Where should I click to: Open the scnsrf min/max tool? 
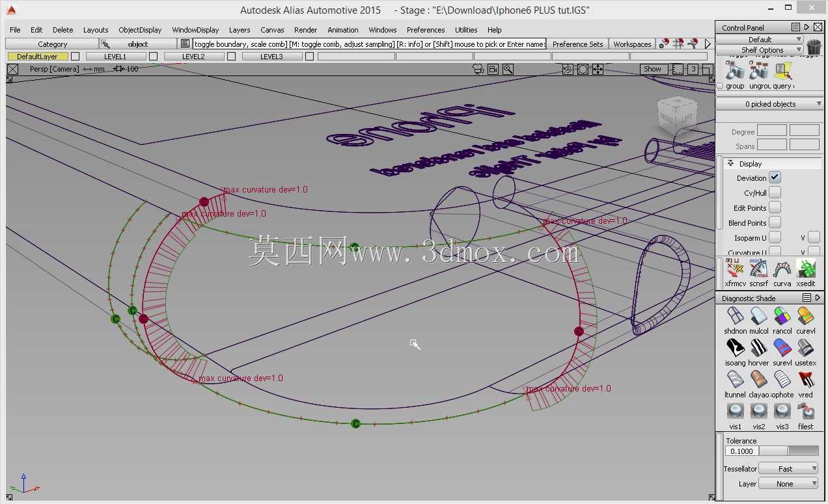point(759,269)
